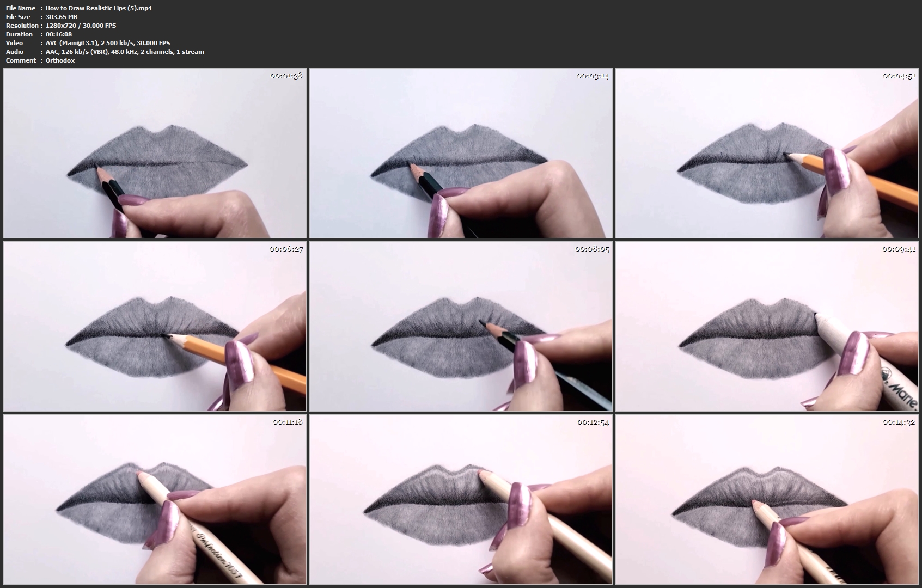The height and width of the screenshot is (588, 922).
Task: Click timestamp '00:12:54'
Action: click(593, 422)
